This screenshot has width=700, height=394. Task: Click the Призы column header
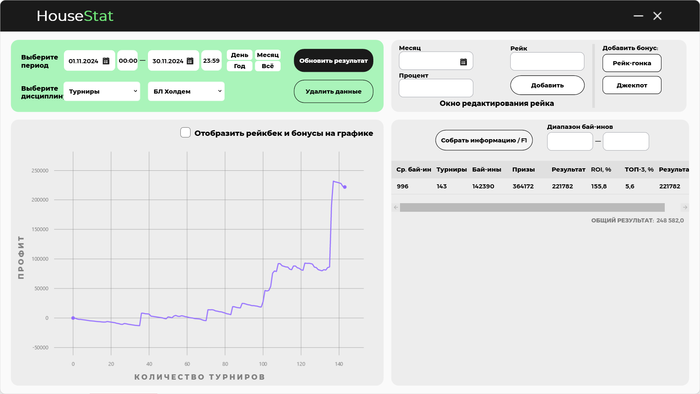tap(524, 170)
